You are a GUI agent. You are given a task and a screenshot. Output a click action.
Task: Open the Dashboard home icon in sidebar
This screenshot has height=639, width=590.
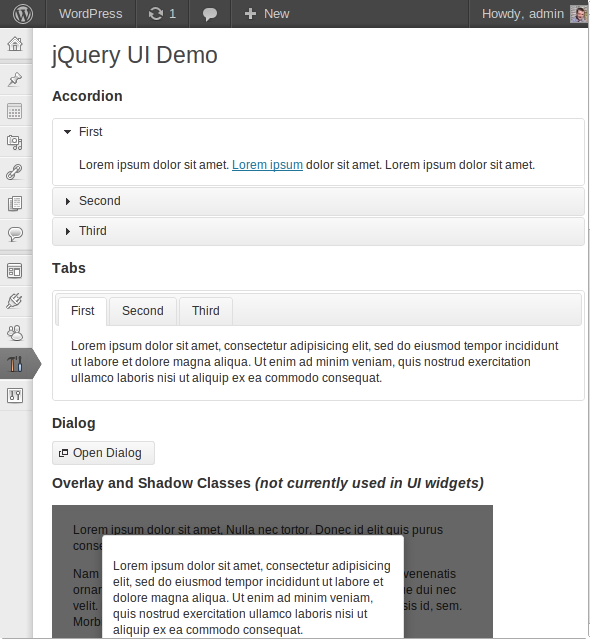pyautogui.click(x=15, y=44)
